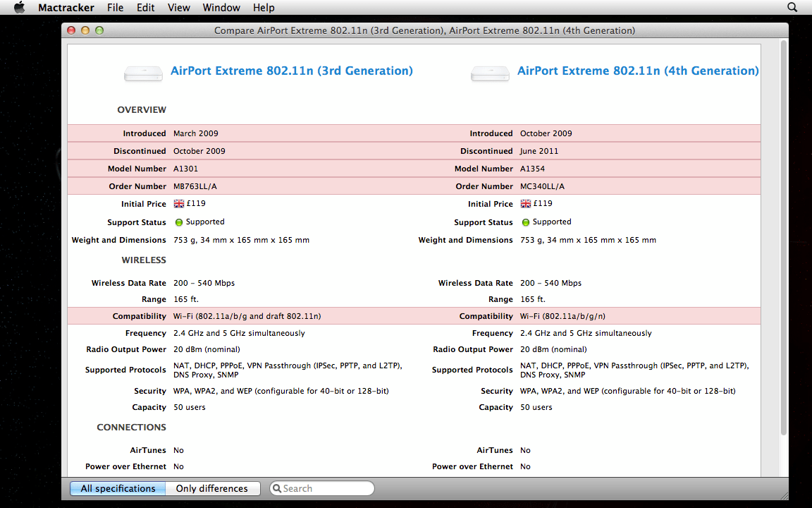
Task: Click the WIRELESS section heading
Action: pos(144,260)
